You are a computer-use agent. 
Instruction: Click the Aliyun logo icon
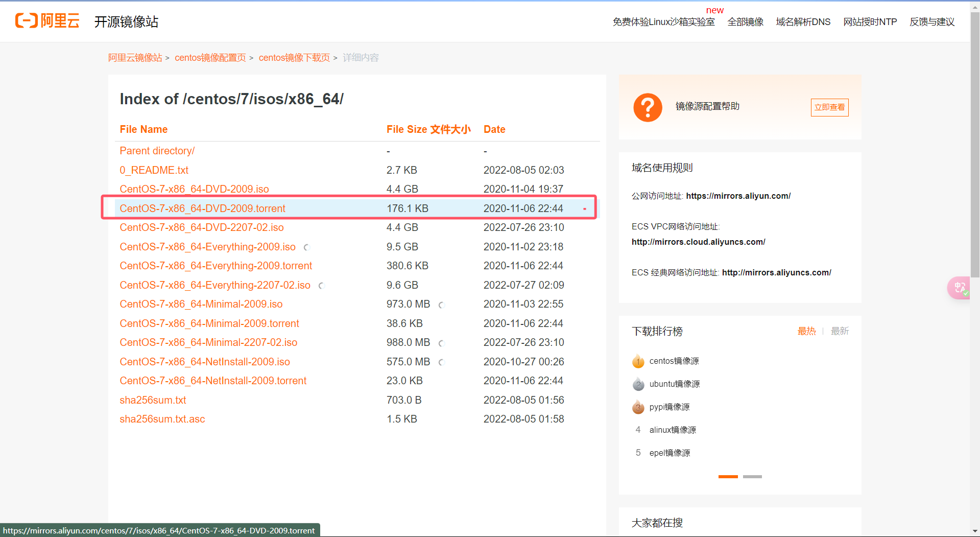click(x=47, y=21)
